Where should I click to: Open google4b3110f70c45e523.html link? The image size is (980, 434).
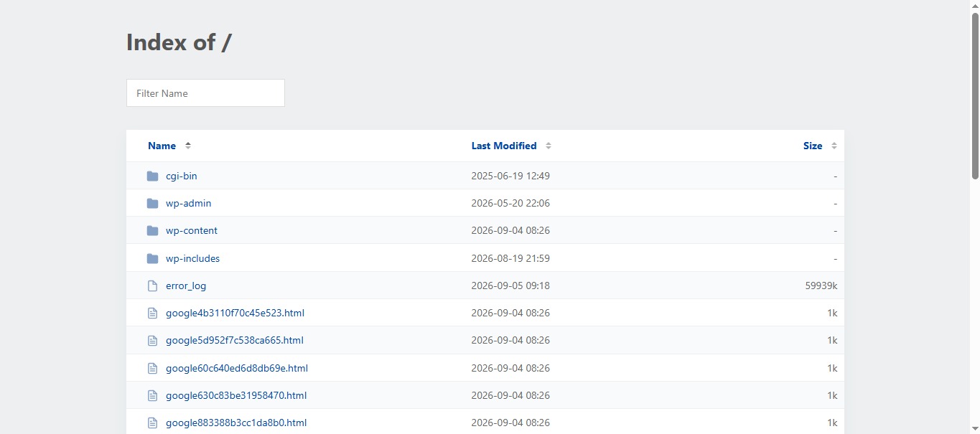tap(235, 313)
